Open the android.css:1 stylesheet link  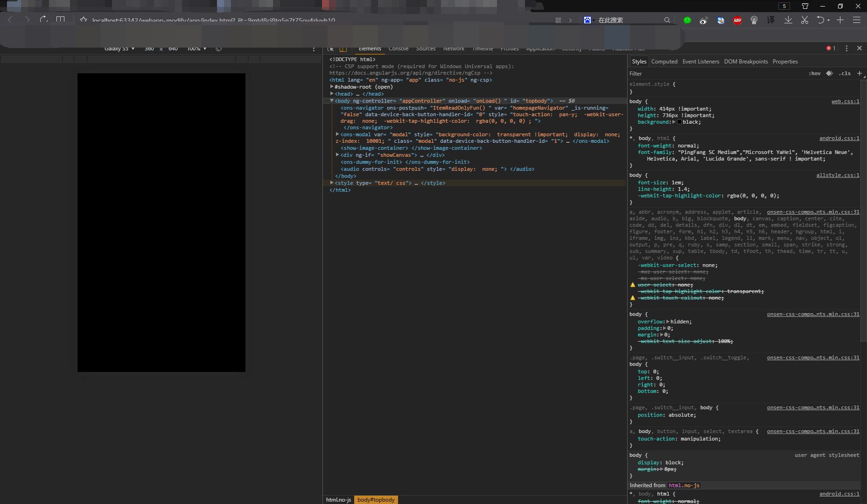(839, 138)
